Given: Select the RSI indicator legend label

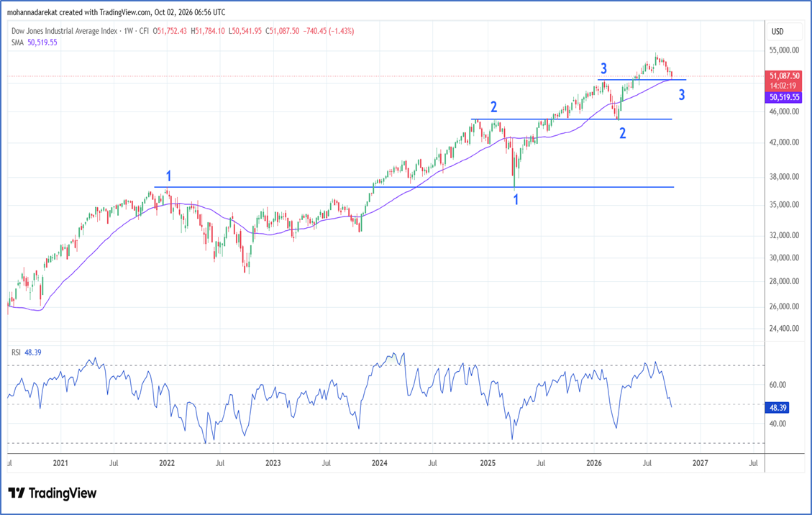Looking at the screenshot, I should pyautogui.click(x=16, y=352).
